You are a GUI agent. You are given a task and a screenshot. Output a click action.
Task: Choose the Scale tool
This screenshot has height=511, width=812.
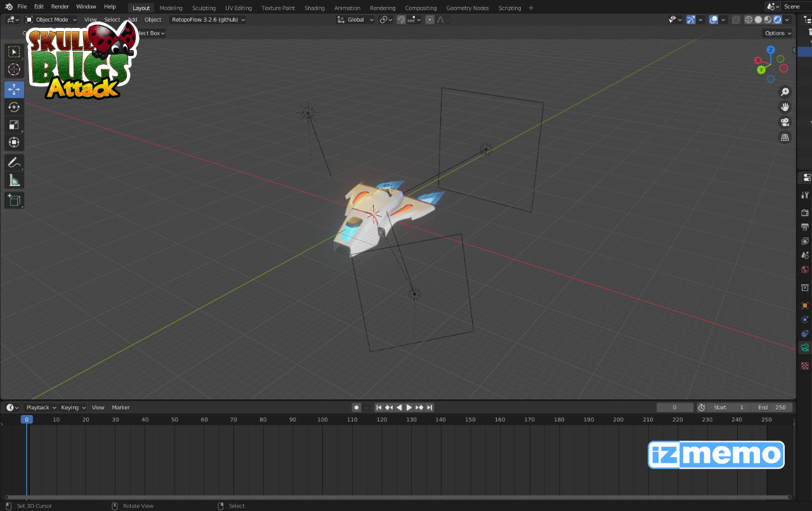point(14,125)
